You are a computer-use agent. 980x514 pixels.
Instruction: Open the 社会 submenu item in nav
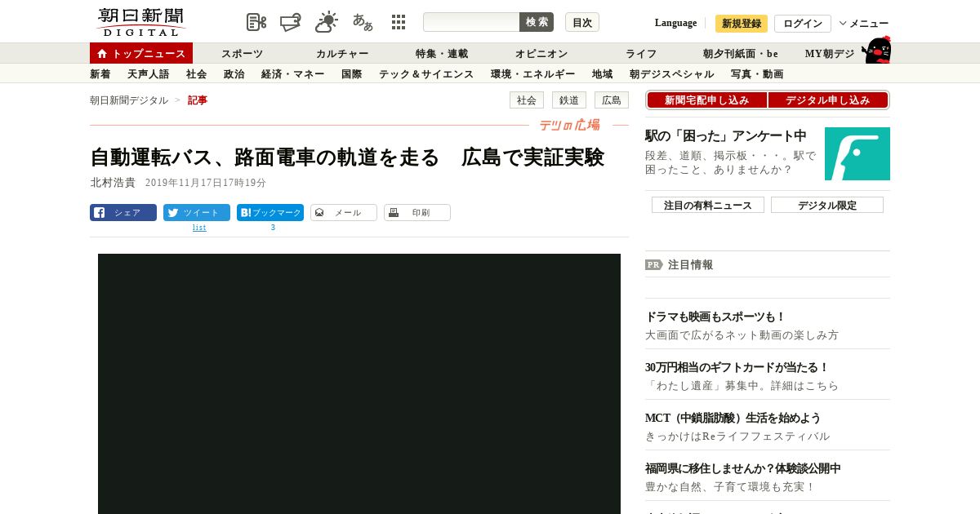click(x=196, y=73)
